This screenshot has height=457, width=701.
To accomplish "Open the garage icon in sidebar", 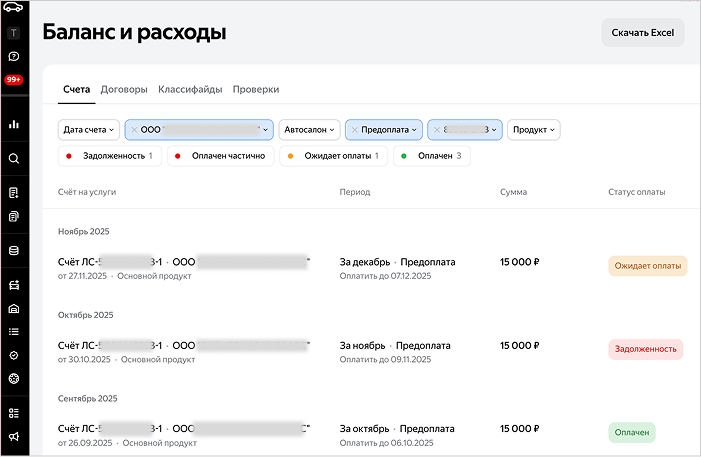I will 14,309.
